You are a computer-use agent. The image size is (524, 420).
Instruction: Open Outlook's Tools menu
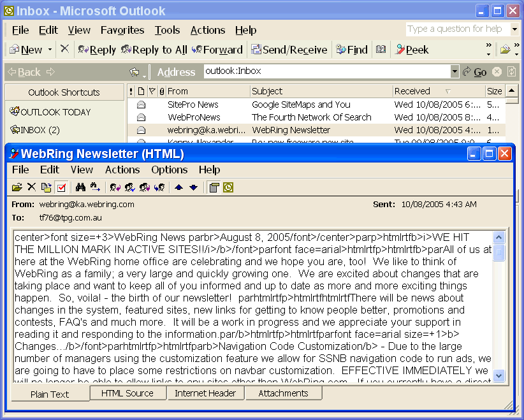click(x=167, y=30)
